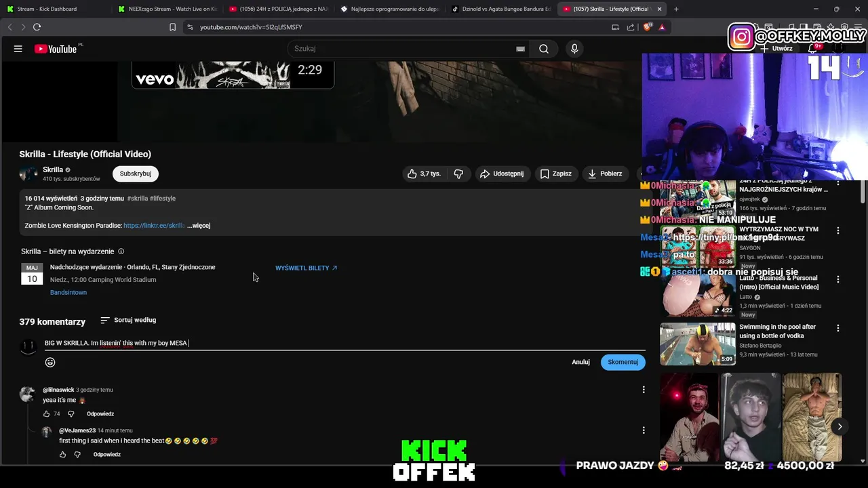Reply to @VeJames23 with Odpowiedz

point(107,454)
